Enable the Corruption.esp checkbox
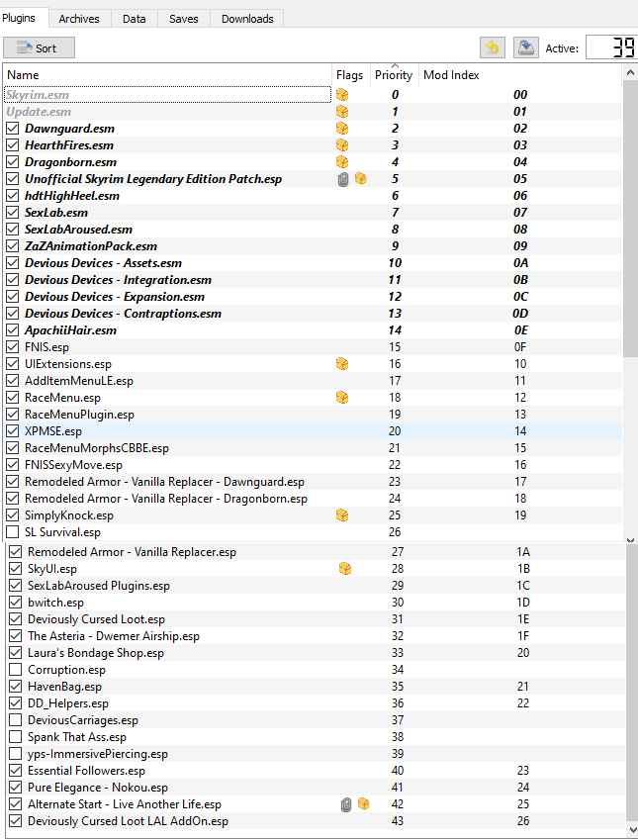 click(x=16, y=670)
